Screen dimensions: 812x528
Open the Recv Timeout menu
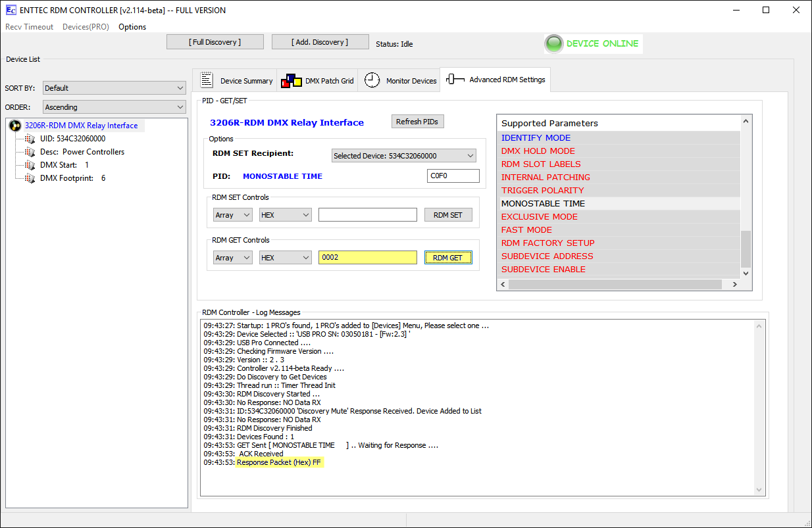coord(30,27)
